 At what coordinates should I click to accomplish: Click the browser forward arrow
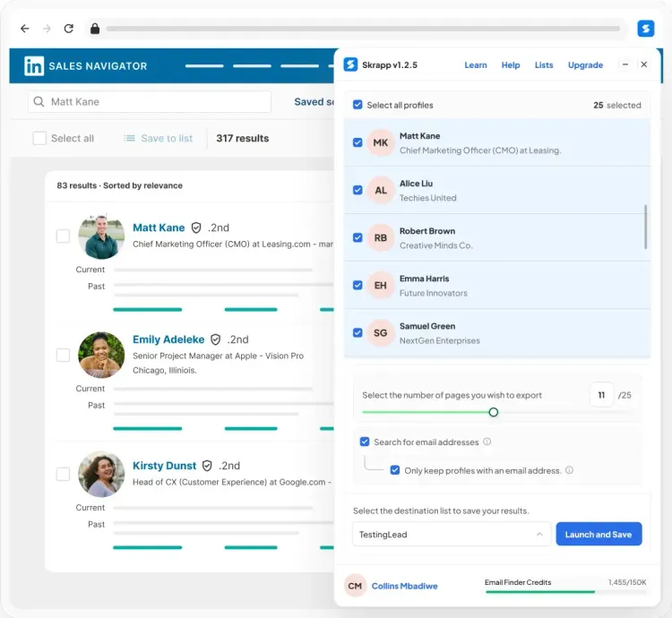47,29
